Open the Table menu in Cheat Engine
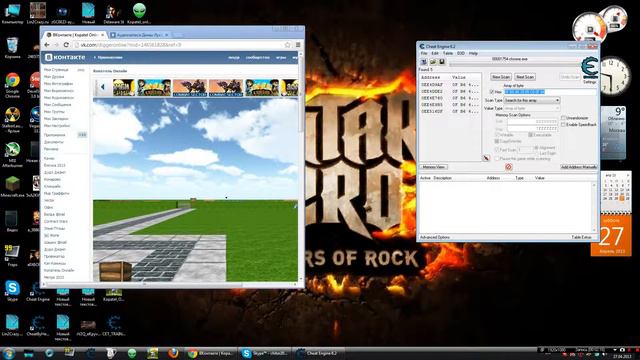 [448, 53]
